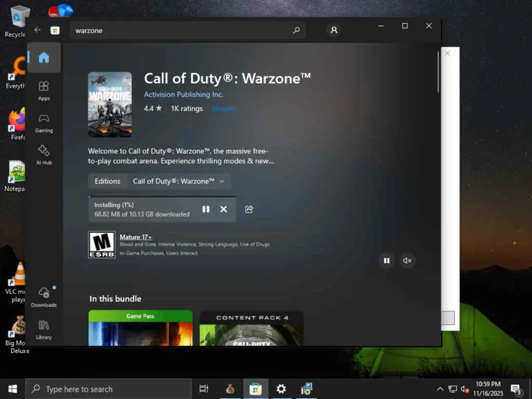Go back with the Store back arrow
The width and height of the screenshot is (532, 399).
click(37, 30)
